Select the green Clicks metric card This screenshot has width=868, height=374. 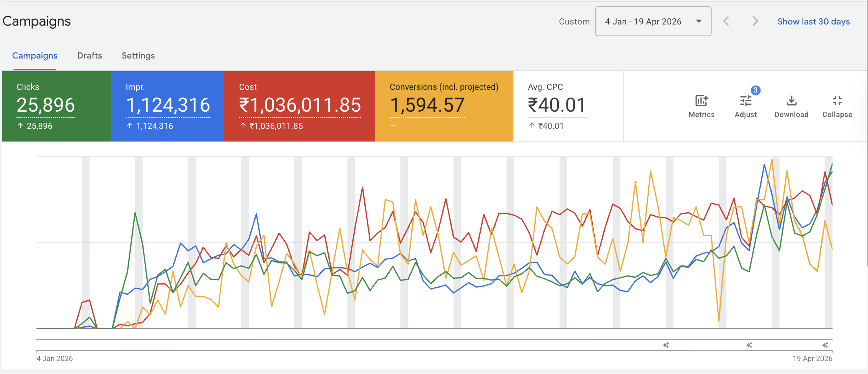tap(57, 106)
